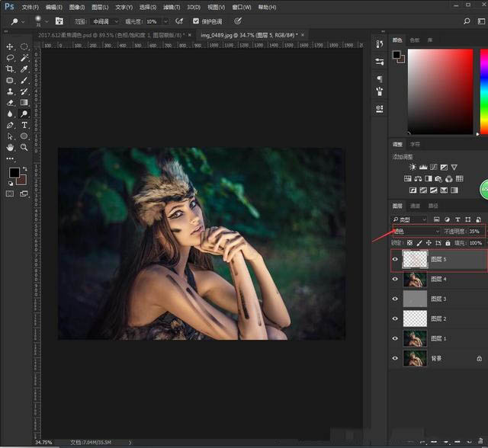Image resolution: width=488 pixels, height=448 pixels.
Task: Select the Eyedropper tool
Action: 24,69
